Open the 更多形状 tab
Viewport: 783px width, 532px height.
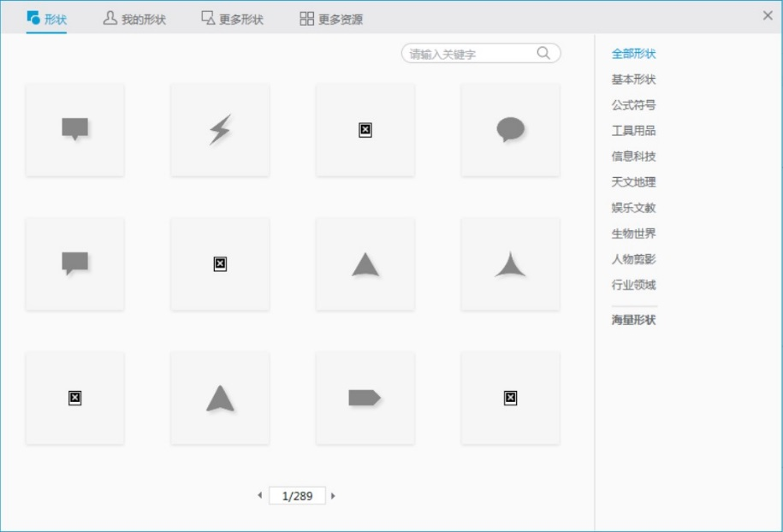pos(232,19)
